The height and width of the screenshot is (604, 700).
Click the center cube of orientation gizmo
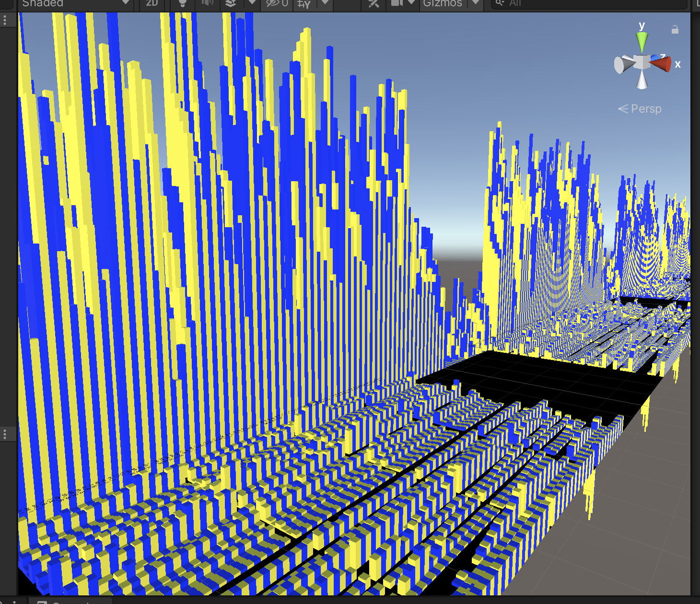pos(642,62)
